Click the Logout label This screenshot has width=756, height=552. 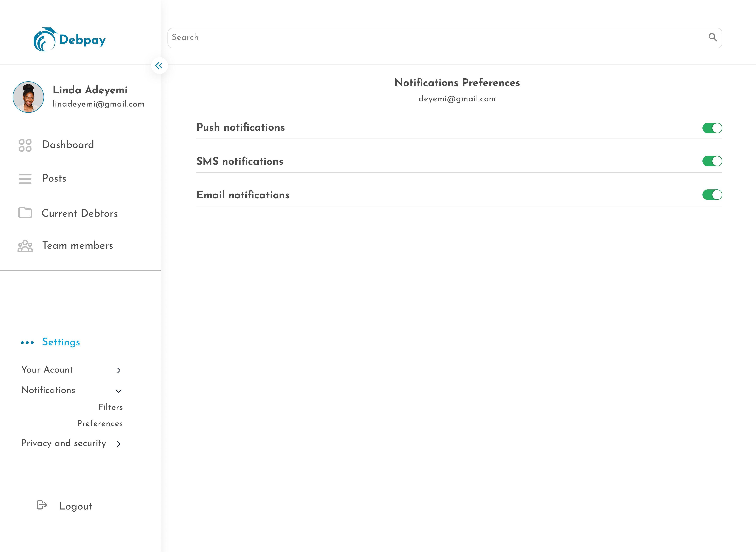tap(76, 506)
